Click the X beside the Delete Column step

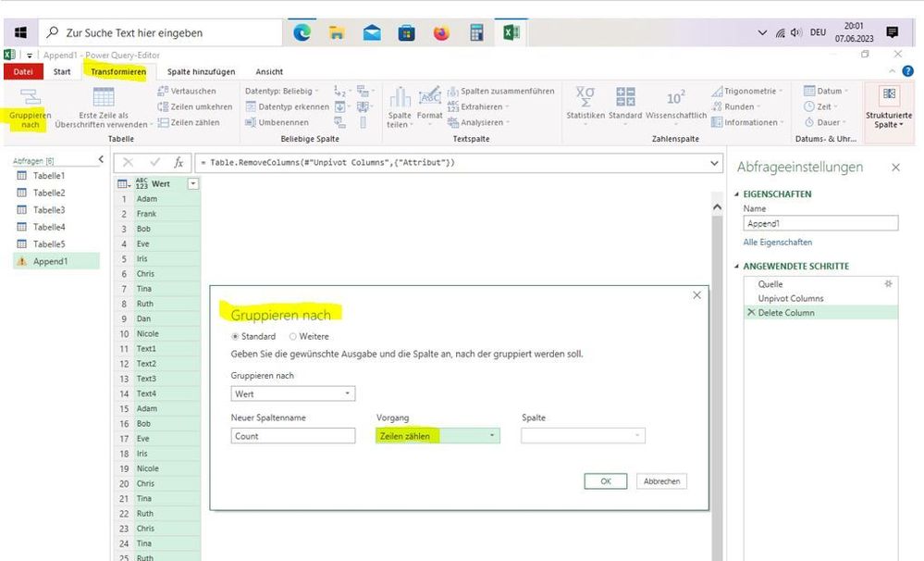[751, 312]
